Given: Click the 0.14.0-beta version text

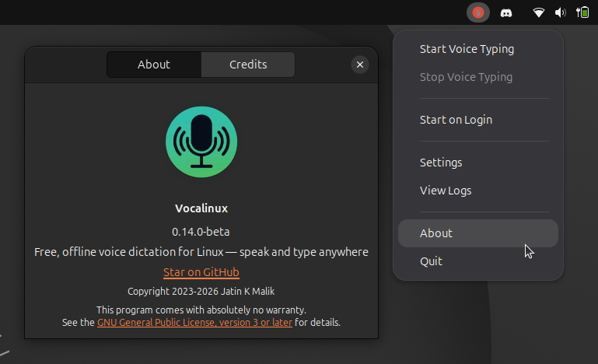Looking at the screenshot, I should coord(201,232).
